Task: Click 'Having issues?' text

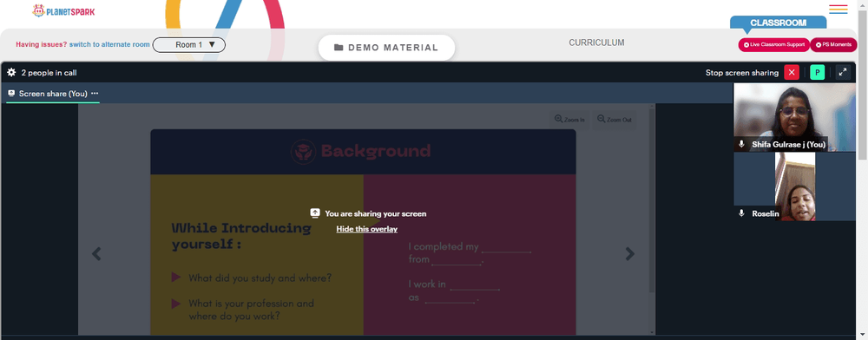Action: (x=42, y=45)
